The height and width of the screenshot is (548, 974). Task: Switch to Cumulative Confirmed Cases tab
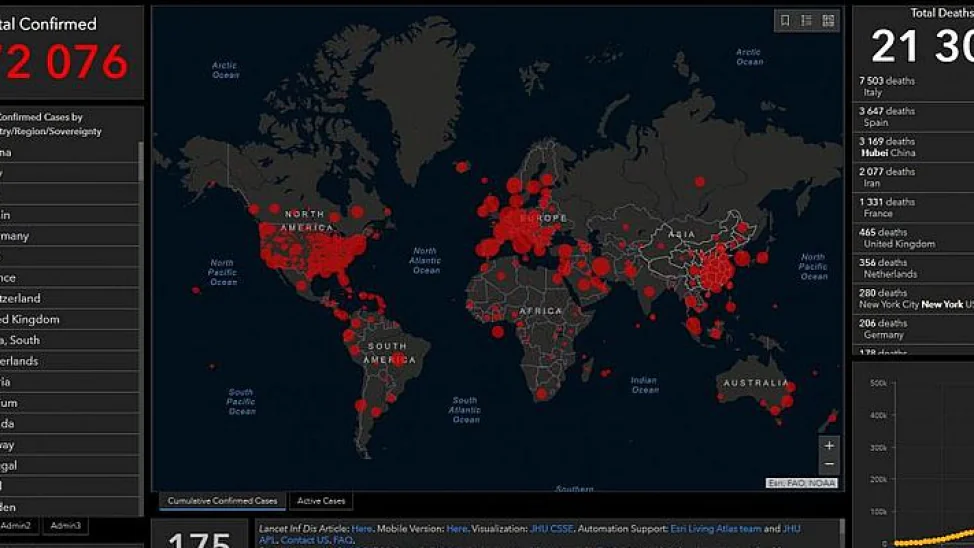coord(222,501)
